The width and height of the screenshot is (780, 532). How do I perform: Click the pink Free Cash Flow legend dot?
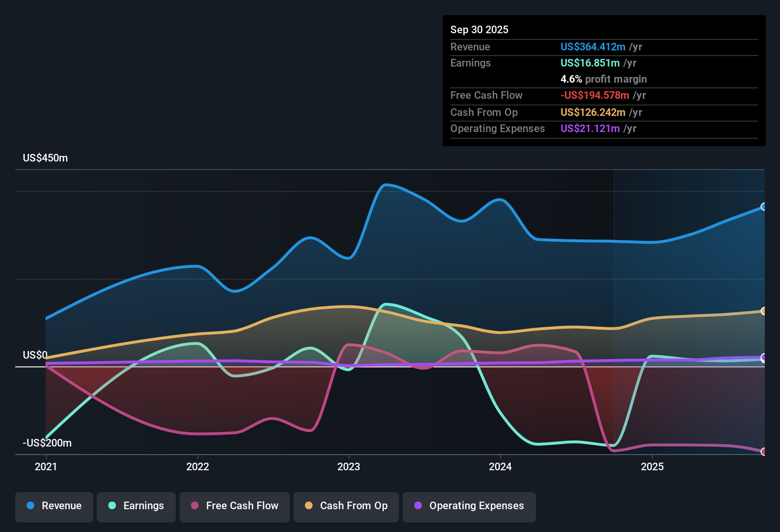(195, 506)
